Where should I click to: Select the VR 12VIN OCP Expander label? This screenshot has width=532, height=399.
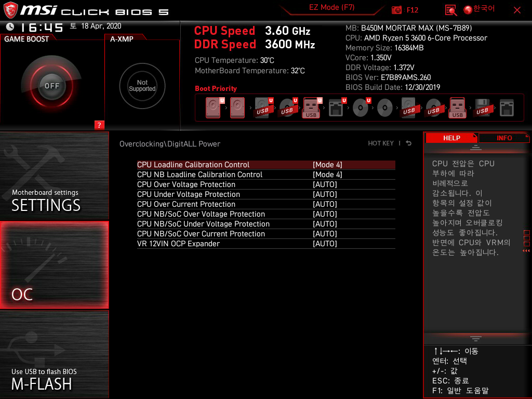coord(178,243)
